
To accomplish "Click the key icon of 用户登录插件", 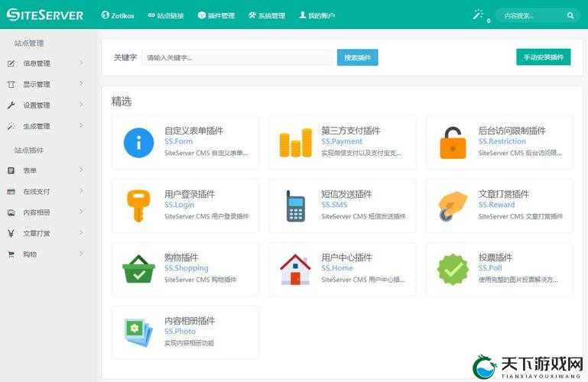I will pos(138,206).
